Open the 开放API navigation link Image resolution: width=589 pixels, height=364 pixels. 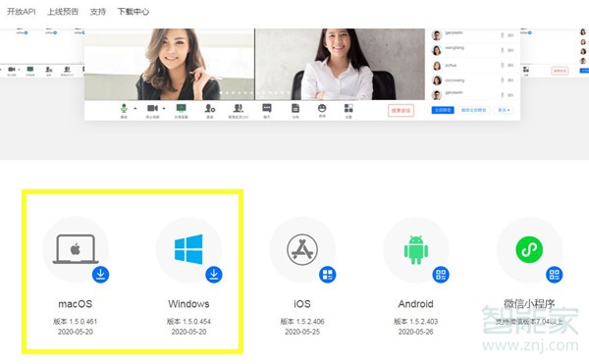pos(22,12)
